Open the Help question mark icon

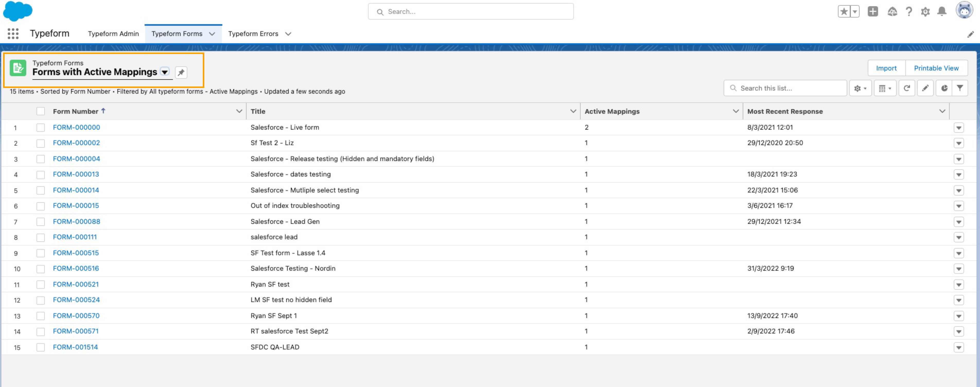tap(909, 11)
